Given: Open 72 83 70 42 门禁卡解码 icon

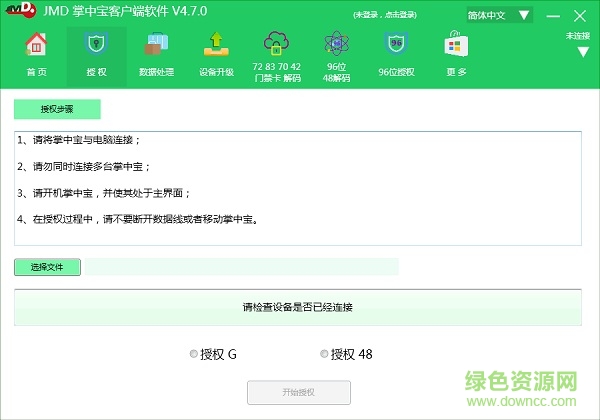Looking at the screenshot, I should pos(276,44).
